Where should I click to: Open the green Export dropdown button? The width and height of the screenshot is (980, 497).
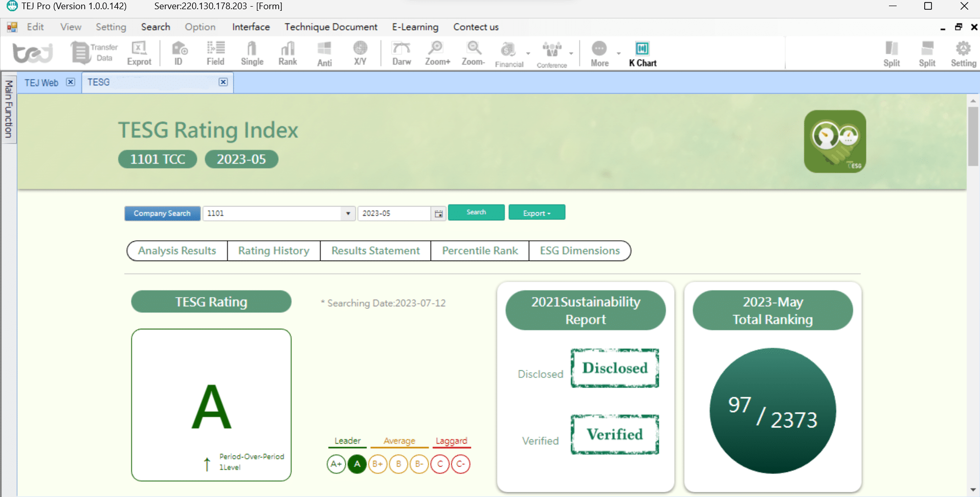(x=537, y=213)
